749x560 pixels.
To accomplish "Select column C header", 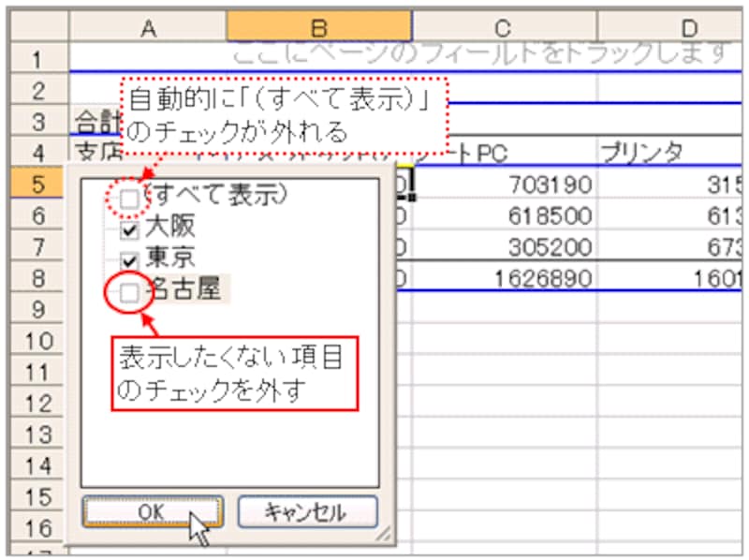I will [x=504, y=28].
